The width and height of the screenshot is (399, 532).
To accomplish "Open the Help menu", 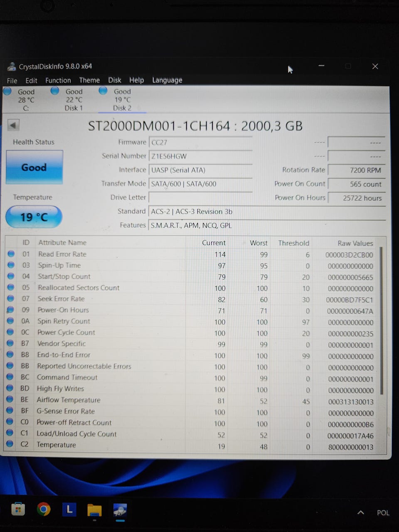I will [x=136, y=80].
